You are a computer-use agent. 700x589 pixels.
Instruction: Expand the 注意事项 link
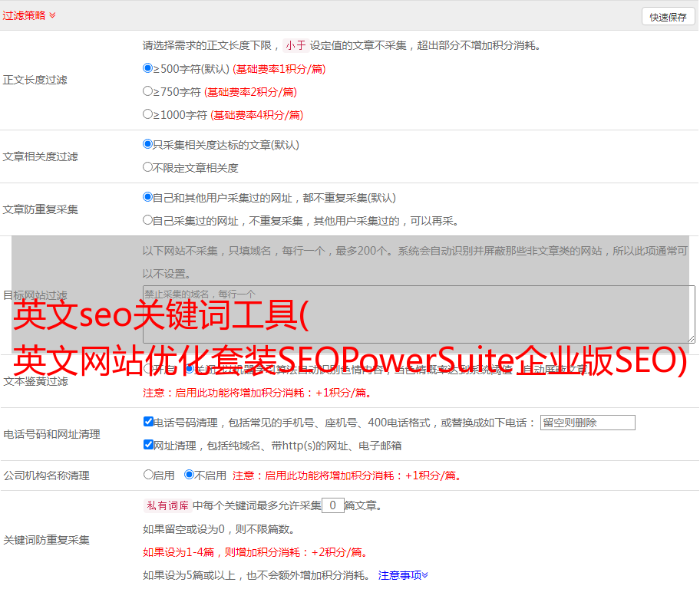(403, 575)
